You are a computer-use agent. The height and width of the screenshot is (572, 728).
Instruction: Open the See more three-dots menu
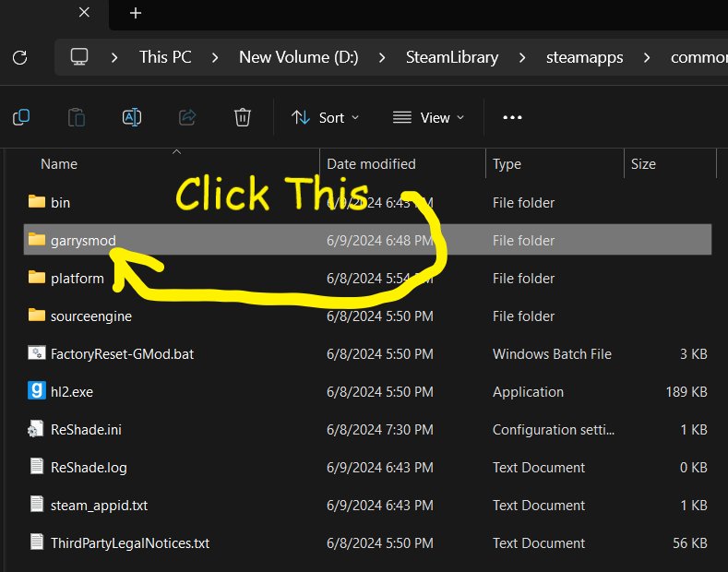[x=512, y=117]
